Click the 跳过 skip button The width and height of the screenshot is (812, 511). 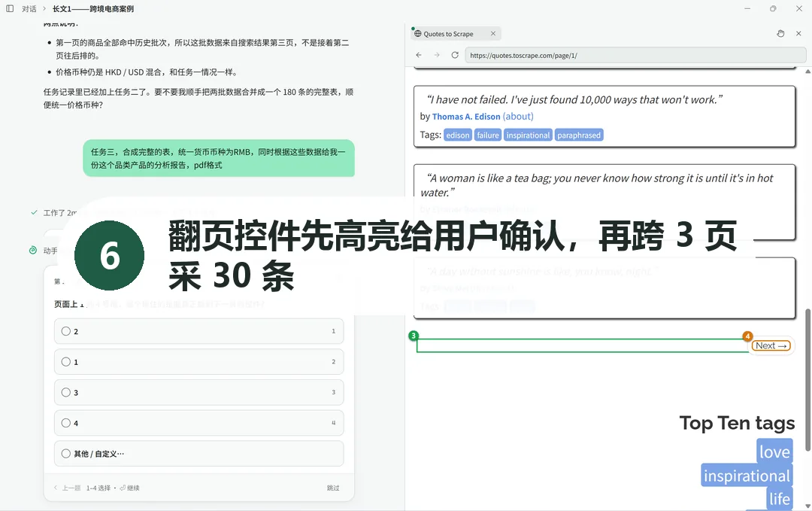point(333,488)
